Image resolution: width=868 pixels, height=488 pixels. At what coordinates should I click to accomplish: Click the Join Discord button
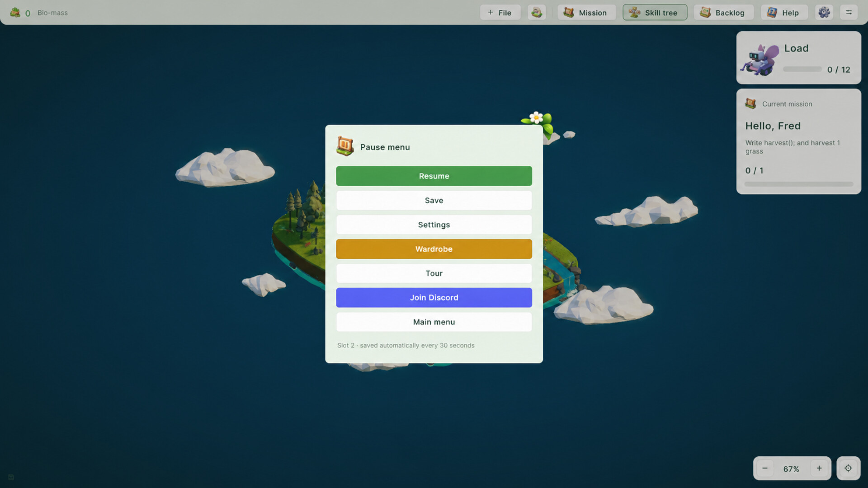coord(434,298)
